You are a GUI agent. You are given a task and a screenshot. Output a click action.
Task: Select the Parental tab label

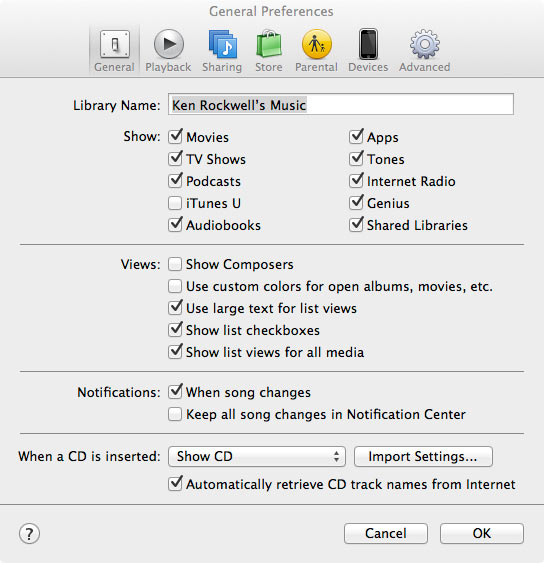coord(316,67)
